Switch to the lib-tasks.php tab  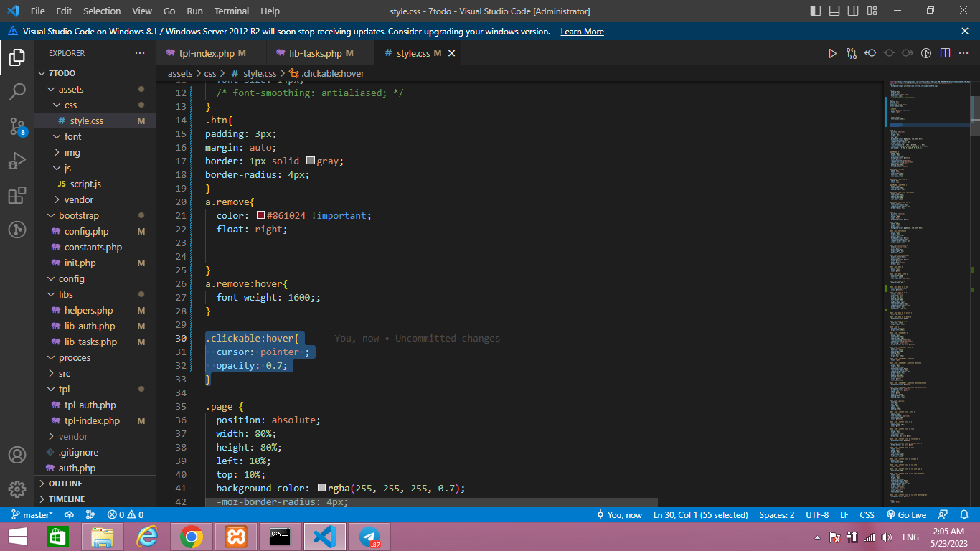click(320, 53)
